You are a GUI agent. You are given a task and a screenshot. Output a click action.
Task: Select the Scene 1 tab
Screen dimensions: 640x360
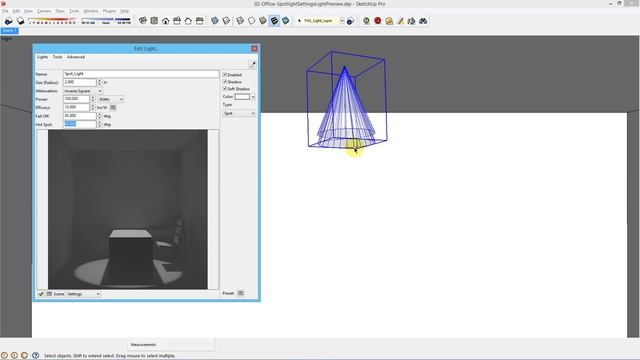(9, 31)
